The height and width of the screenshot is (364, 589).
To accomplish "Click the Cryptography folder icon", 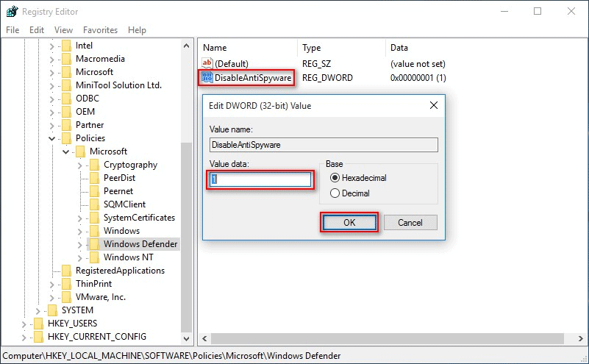I will (x=93, y=165).
